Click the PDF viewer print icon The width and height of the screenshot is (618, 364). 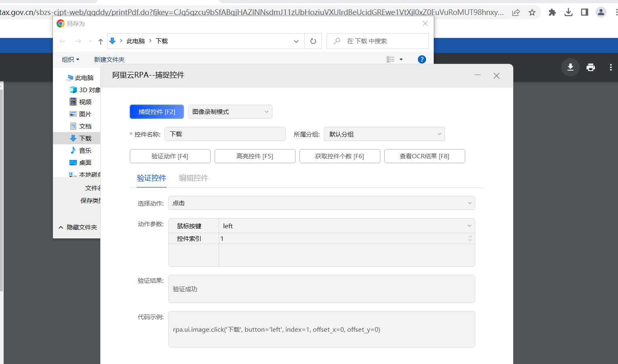tap(591, 67)
